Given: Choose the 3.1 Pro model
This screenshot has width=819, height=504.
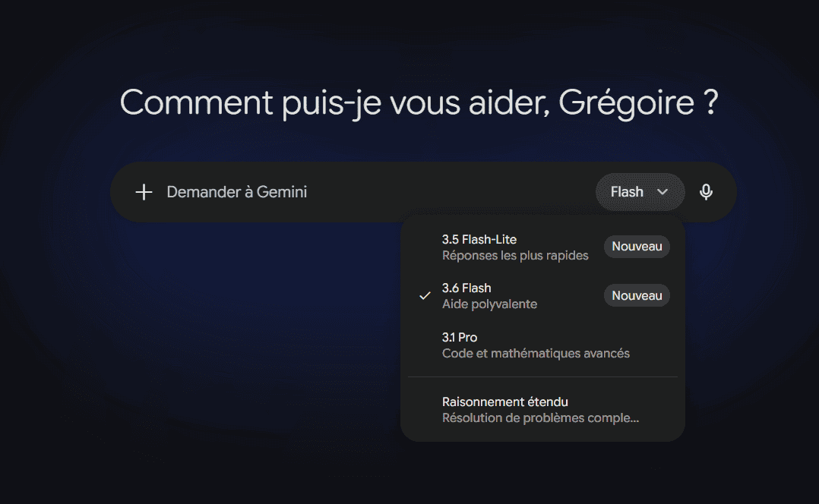Looking at the screenshot, I should [x=542, y=345].
